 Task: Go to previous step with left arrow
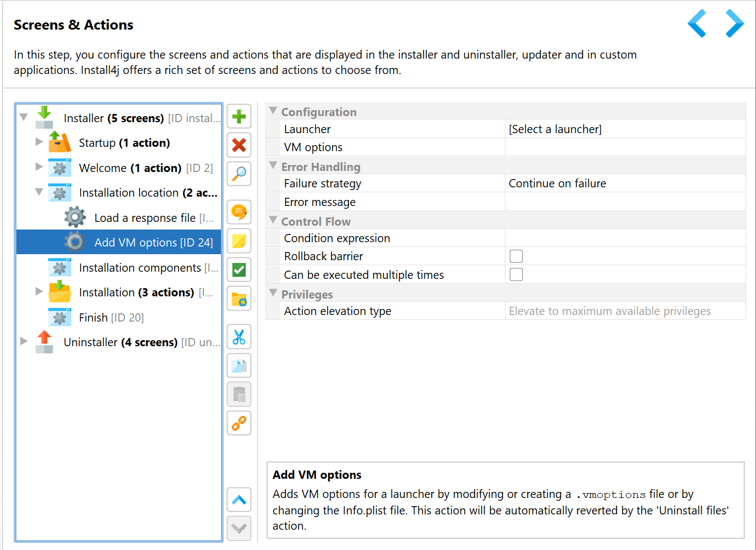pyautogui.click(x=697, y=24)
